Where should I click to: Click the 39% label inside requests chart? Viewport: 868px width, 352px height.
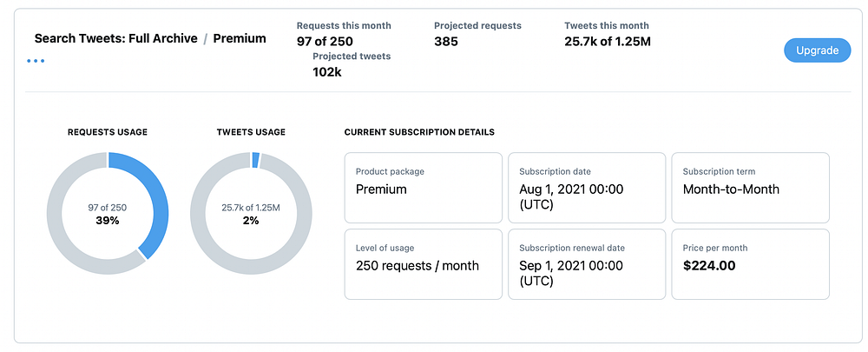point(108,221)
